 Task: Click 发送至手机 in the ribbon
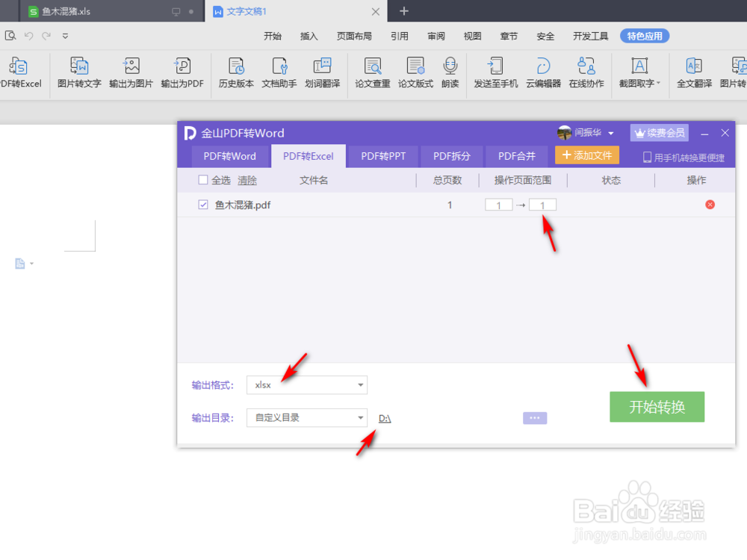[x=496, y=72]
